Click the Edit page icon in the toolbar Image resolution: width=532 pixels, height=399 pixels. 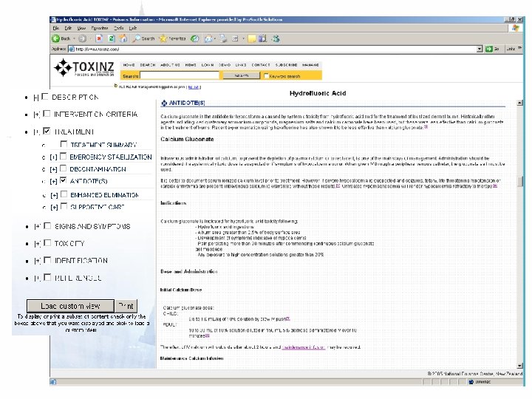click(x=235, y=38)
